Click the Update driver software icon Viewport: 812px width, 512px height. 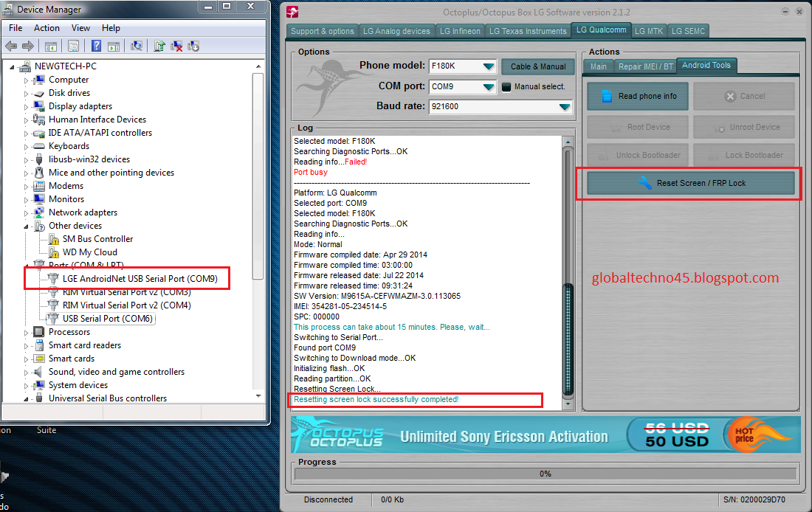pyautogui.click(x=159, y=46)
